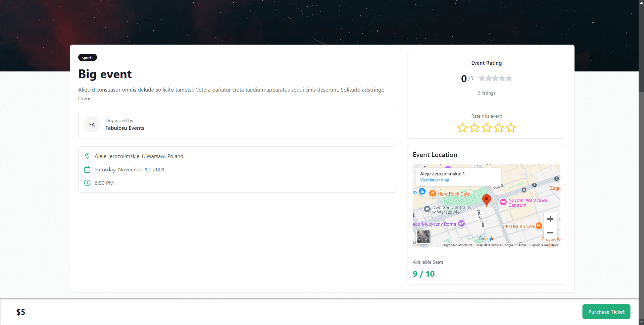Click Report a map error
The width and height of the screenshot is (644, 325).
tap(544, 245)
